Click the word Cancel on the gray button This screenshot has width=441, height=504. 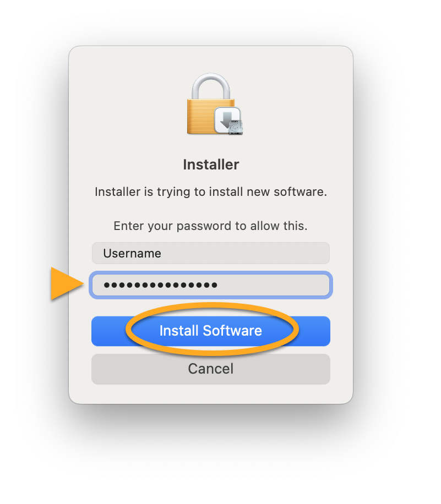[x=211, y=369]
